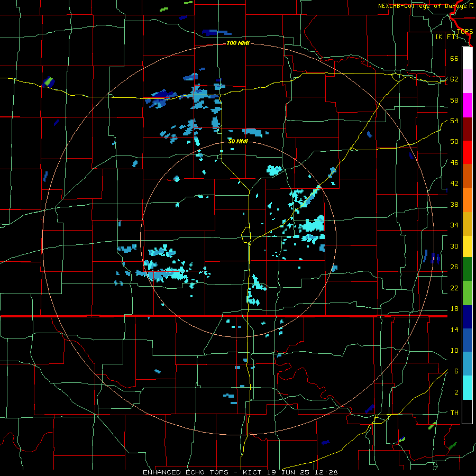Image resolution: width=476 pixels, height=476 pixels.
Task: Select the dark green 30 kft legend swatch
Action: click(467, 269)
